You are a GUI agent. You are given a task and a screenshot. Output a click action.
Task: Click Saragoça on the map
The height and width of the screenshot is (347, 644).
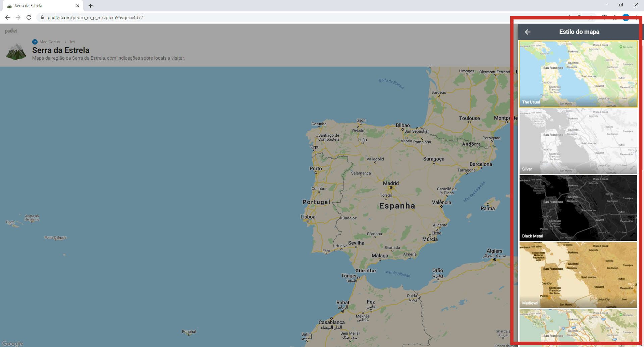pos(434,159)
